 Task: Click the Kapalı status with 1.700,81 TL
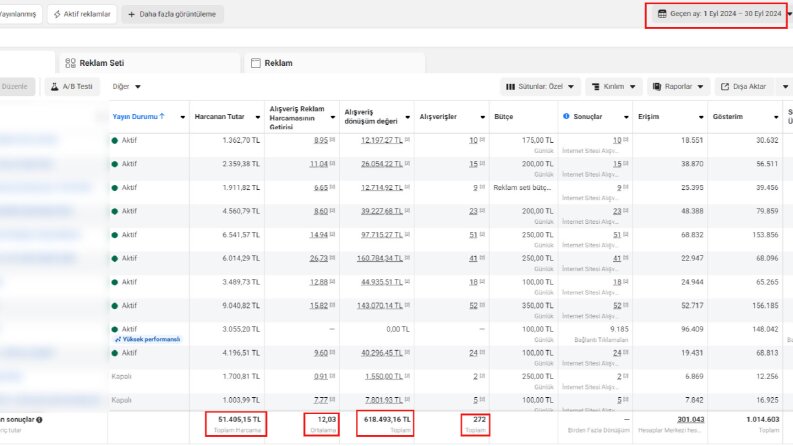(121, 376)
